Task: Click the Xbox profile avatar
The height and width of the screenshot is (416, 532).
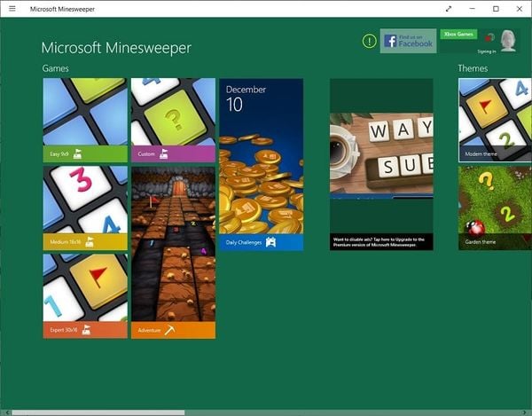Action: (x=508, y=41)
